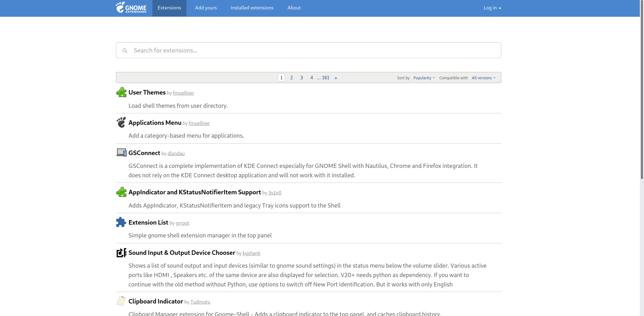The image size is (644, 316).
Task: Open author 3v1n0 profile
Action: pyautogui.click(x=275, y=193)
